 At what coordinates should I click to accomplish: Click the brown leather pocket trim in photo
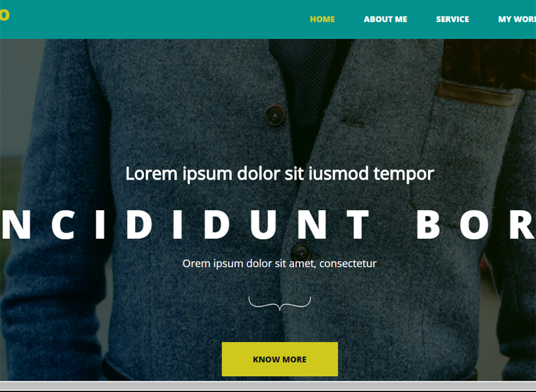[x=477, y=95]
